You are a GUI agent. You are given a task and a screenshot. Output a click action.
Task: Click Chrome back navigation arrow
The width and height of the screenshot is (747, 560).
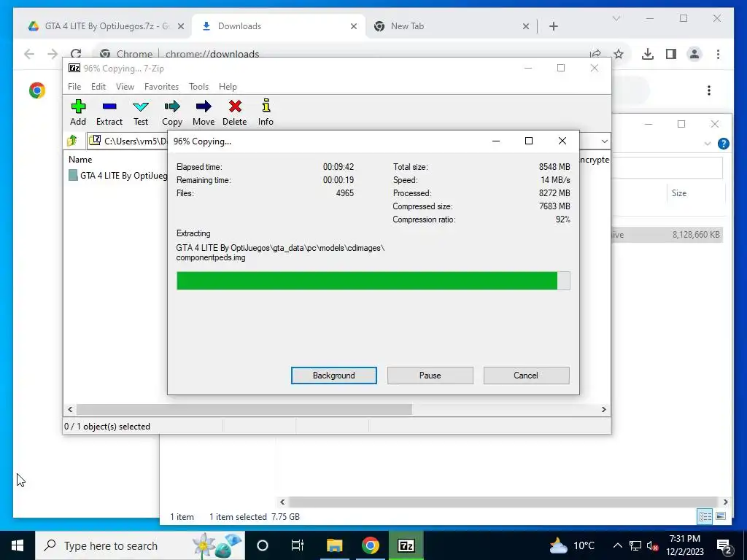29,54
